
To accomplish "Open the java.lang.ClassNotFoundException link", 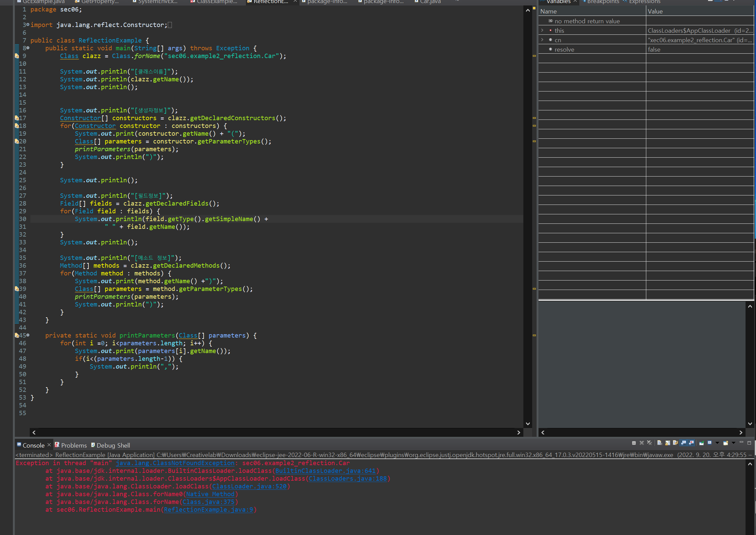I will coord(175,463).
